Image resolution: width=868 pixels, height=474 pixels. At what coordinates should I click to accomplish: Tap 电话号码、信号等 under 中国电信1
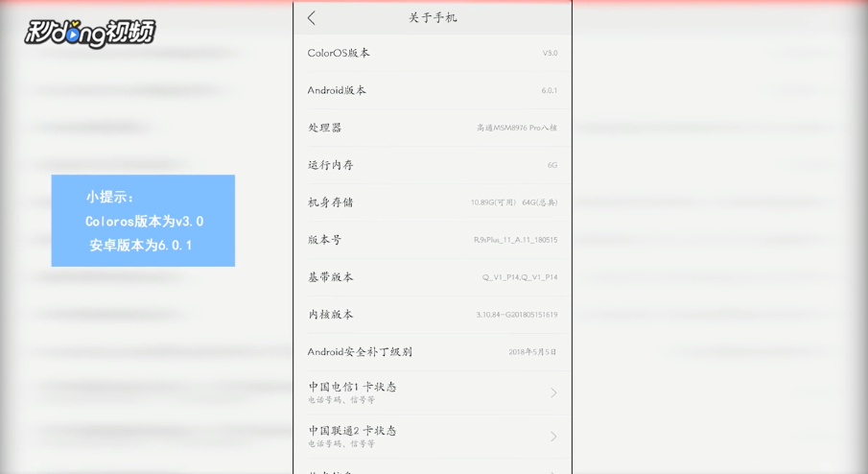[341, 400]
